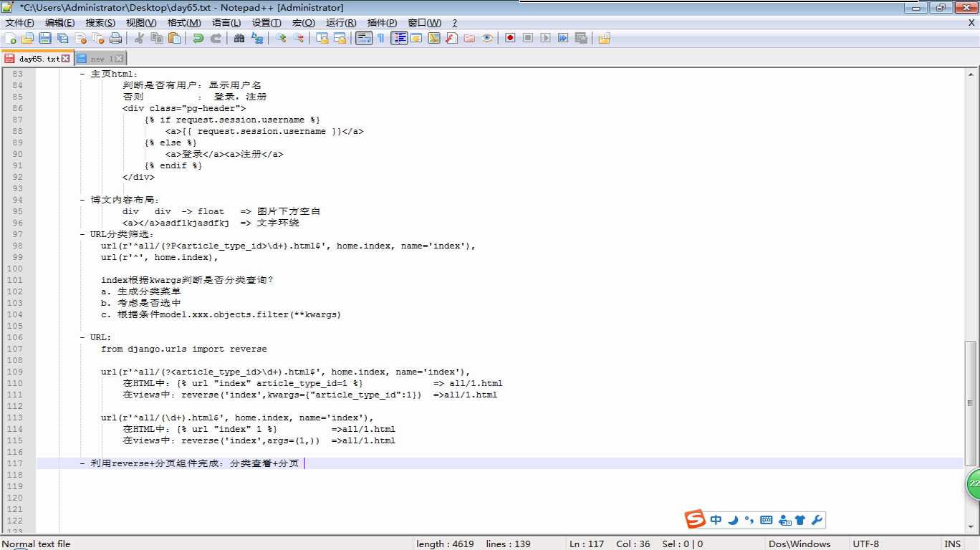Close the current document via the Close toolbar icon
The image size is (980, 550).
coord(81,38)
